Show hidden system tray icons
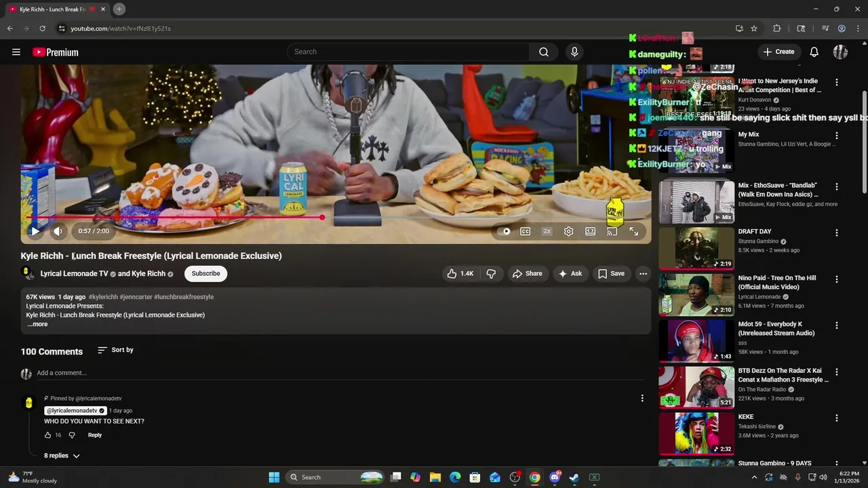 pyautogui.click(x=754, y=477)
